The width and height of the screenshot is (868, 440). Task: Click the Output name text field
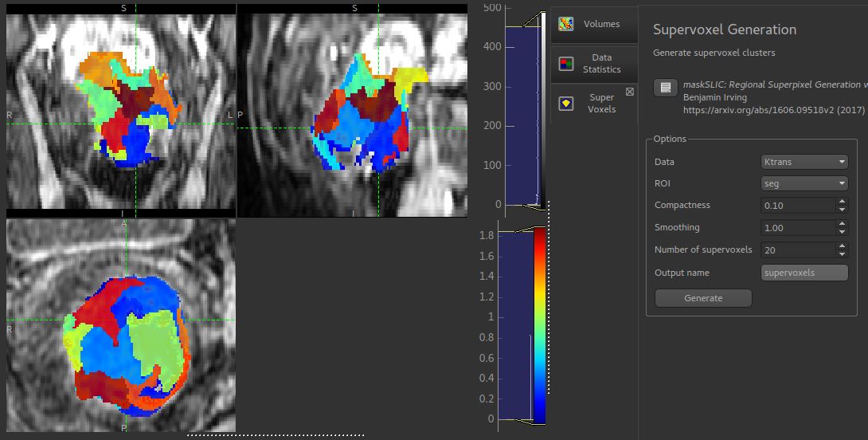(x=804, y=273)
